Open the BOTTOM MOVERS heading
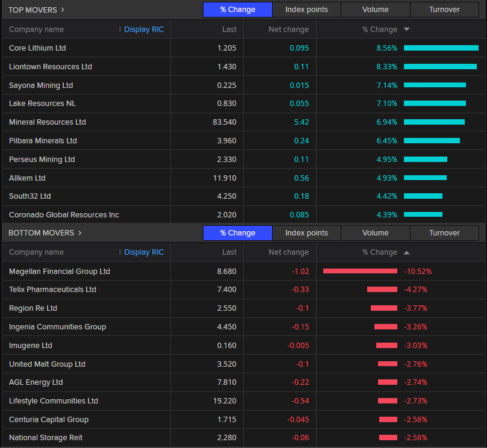Image resolution: width=487 pixels, height=448 pixels. pyautogui.click(x=42, y=233)
